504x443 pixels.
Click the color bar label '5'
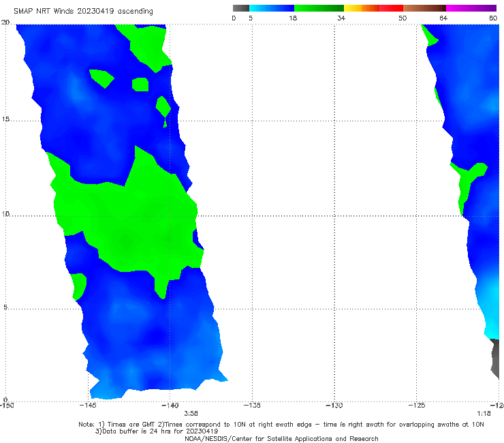251,18
